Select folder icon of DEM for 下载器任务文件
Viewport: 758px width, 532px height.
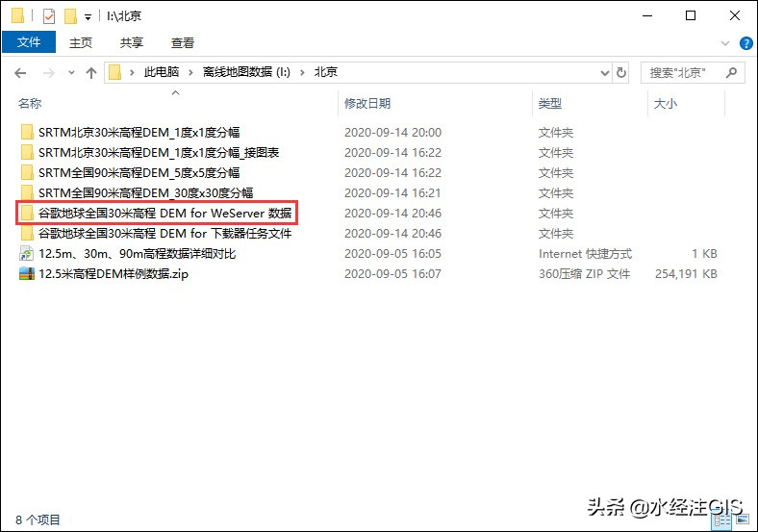(27, 233)
